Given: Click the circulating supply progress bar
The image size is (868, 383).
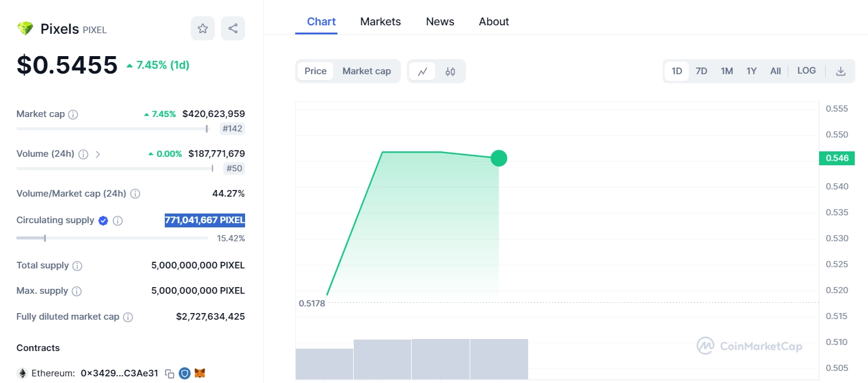Looking at the screenshot, I should (112, 238).
